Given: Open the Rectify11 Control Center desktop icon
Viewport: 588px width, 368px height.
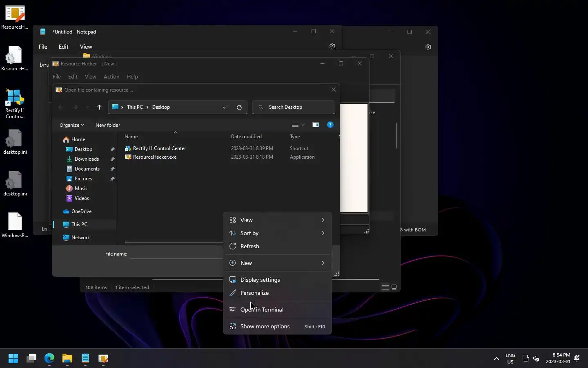Looking at the screenshot, I should [15, 103].
